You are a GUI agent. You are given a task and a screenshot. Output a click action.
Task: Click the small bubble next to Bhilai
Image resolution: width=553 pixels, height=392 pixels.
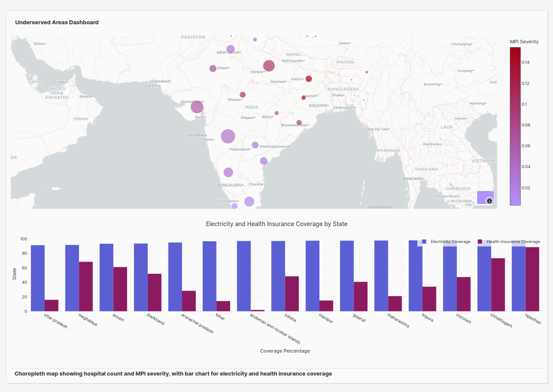(276, 113)
